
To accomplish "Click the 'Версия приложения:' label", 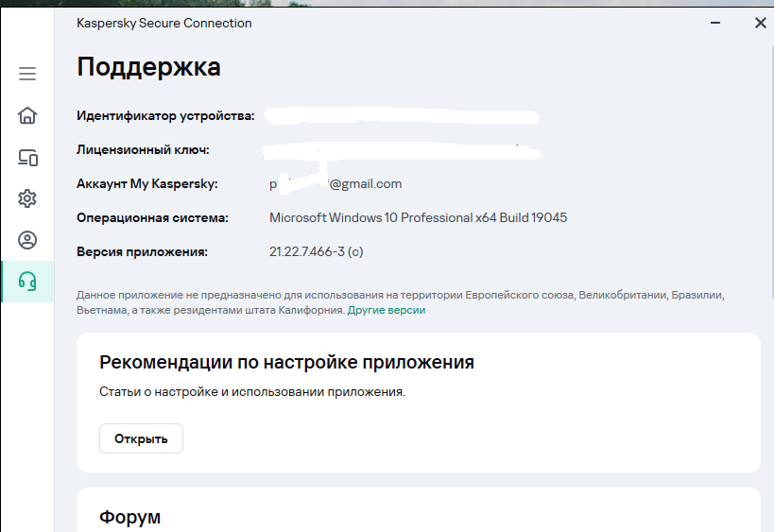I will 142,251.
